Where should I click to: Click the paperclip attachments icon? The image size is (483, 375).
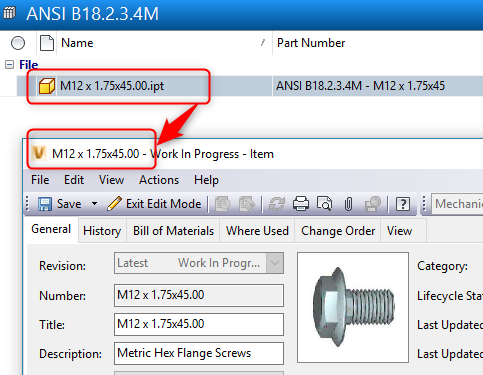[348, 204]
